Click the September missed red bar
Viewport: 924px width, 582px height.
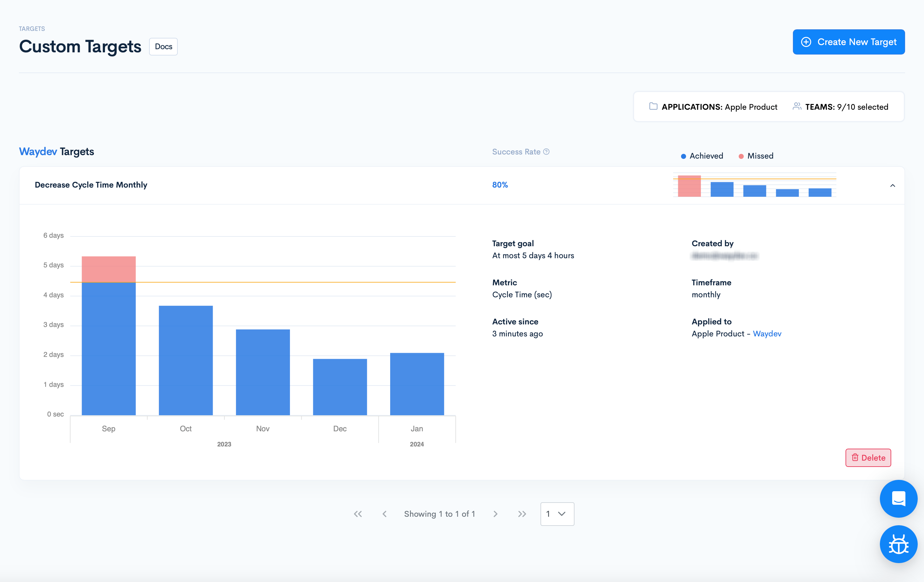109,269
